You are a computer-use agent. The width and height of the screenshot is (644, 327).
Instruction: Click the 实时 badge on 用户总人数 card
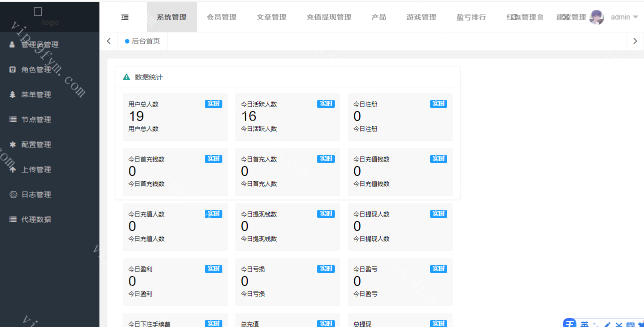213,104
